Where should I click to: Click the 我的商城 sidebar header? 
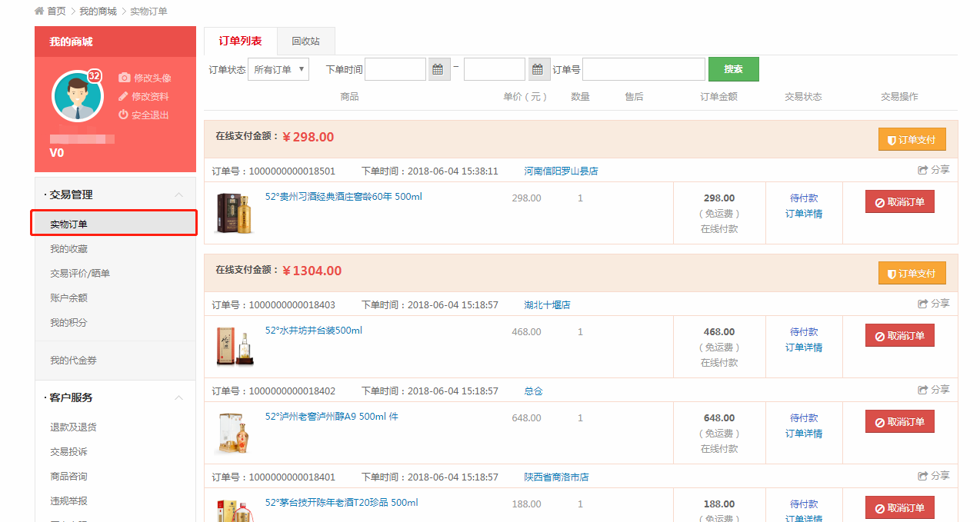coord(115,42)
